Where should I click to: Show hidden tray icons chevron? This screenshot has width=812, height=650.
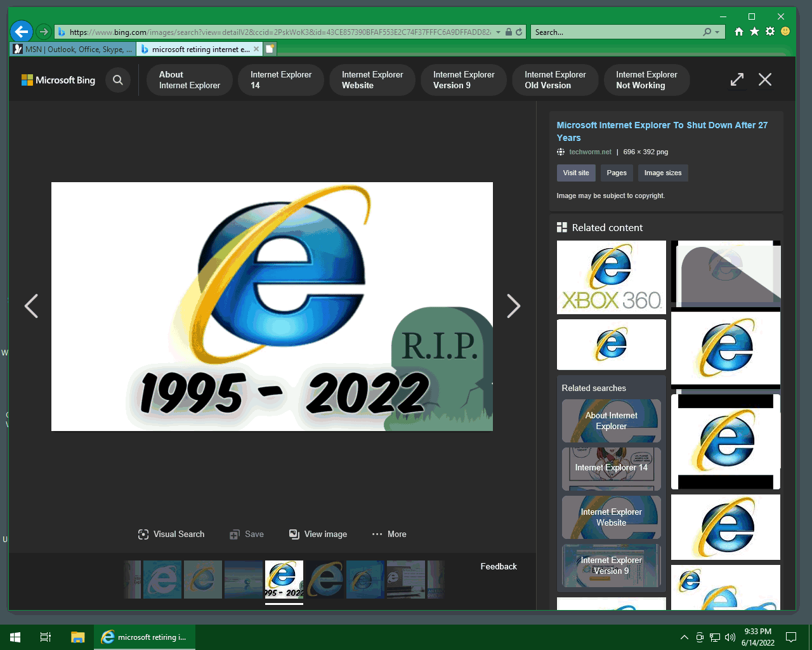[x=684, y=637]
